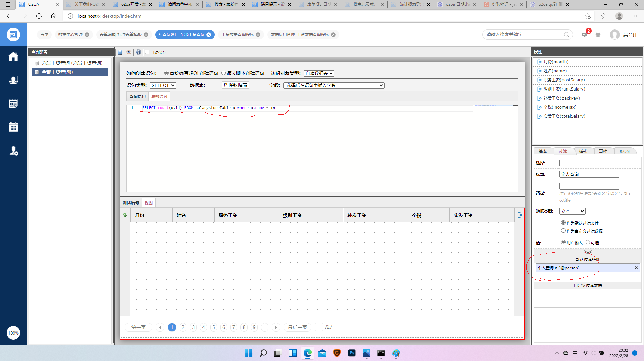
Task: Select the 通过脚本创建语句 radio button
Action: tap(223, 73)
